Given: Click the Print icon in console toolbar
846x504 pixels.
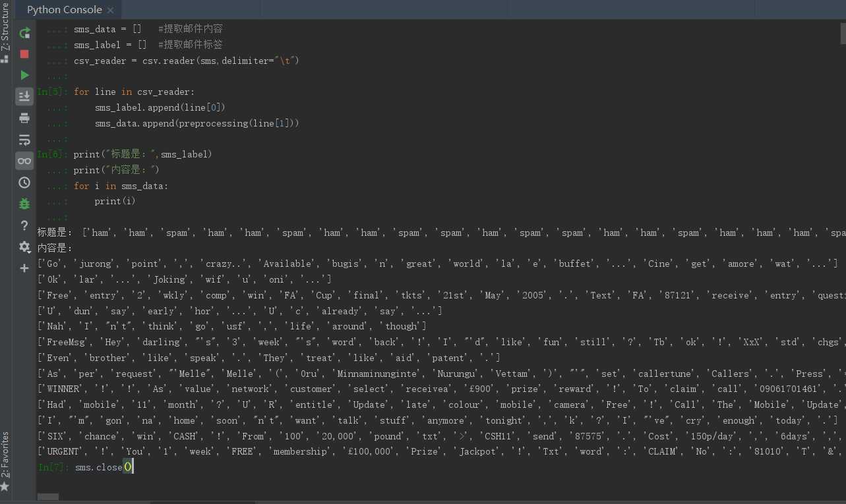Looking at the screenshot, I should click(24, 119).
